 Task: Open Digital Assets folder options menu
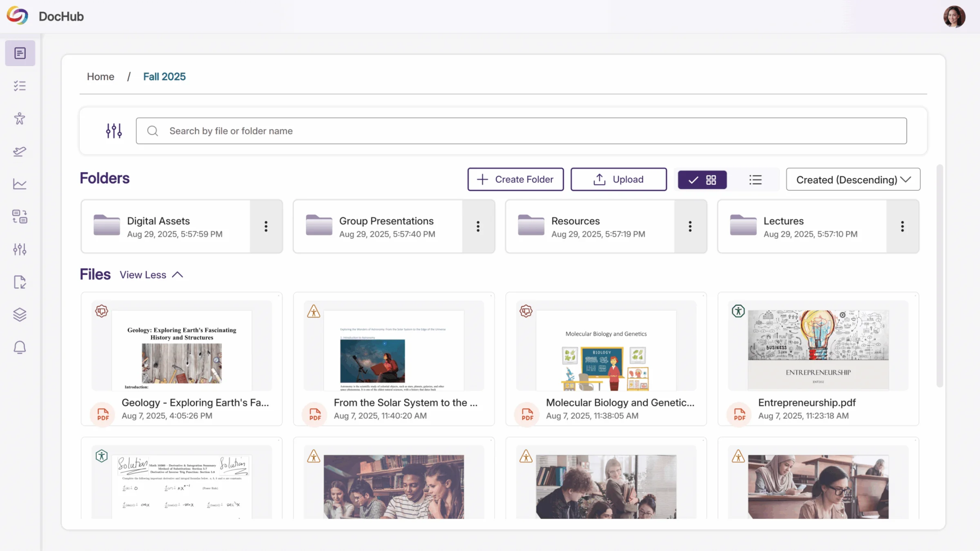(x=266, y=227)
